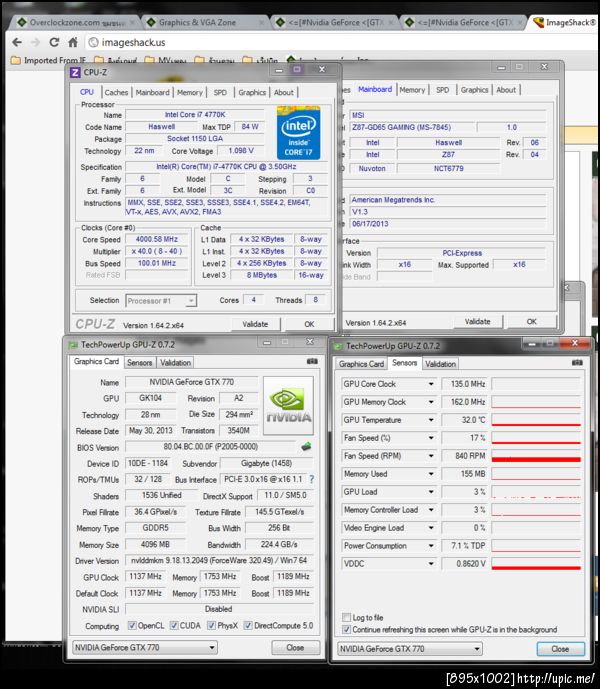The width and height of the screenshot is (600, 689).
Task: Open the browser home page icon
Action: point(73,42)
